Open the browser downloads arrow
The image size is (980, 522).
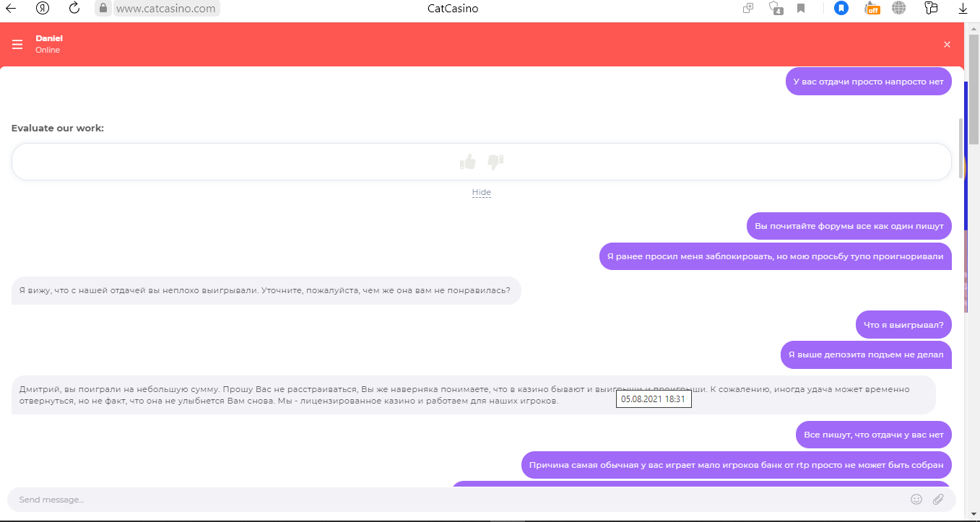point(963,9)
